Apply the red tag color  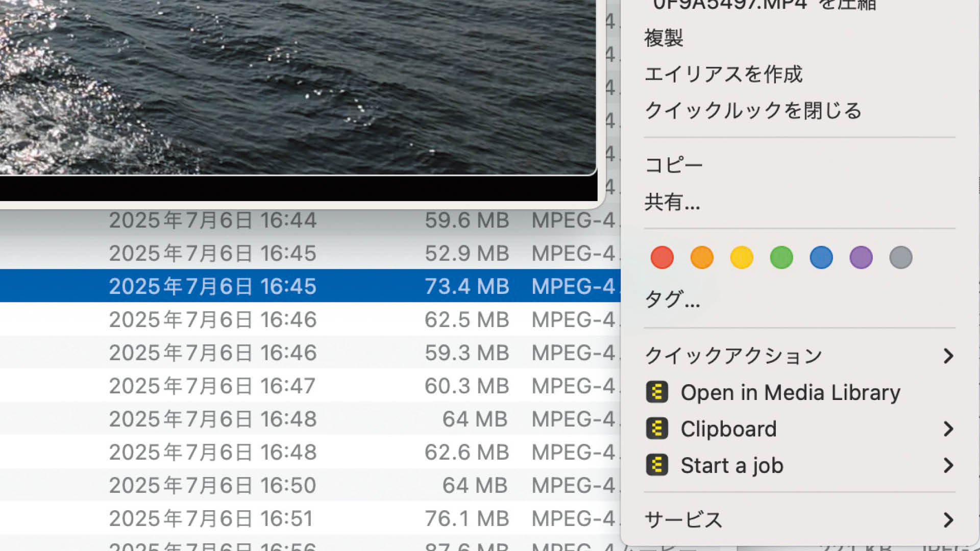(662, 257)
